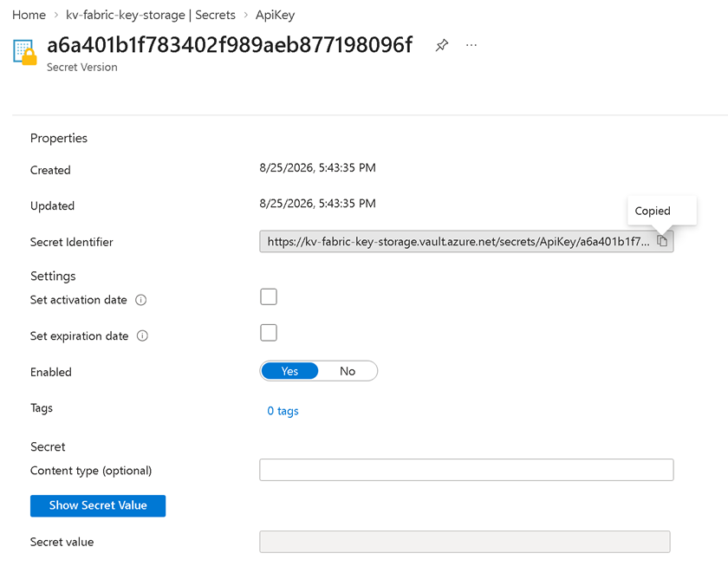This screenshot has width=728, height=586.
Task: Show info for Set activation date
Action: (x=140, y=300)
